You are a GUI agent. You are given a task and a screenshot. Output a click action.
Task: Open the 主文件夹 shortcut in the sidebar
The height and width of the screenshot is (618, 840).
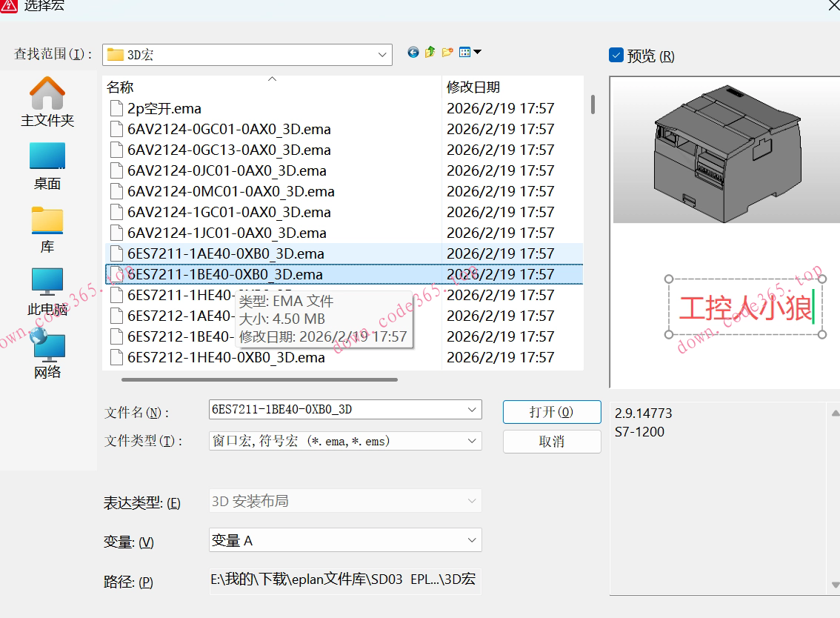point(47,100)
